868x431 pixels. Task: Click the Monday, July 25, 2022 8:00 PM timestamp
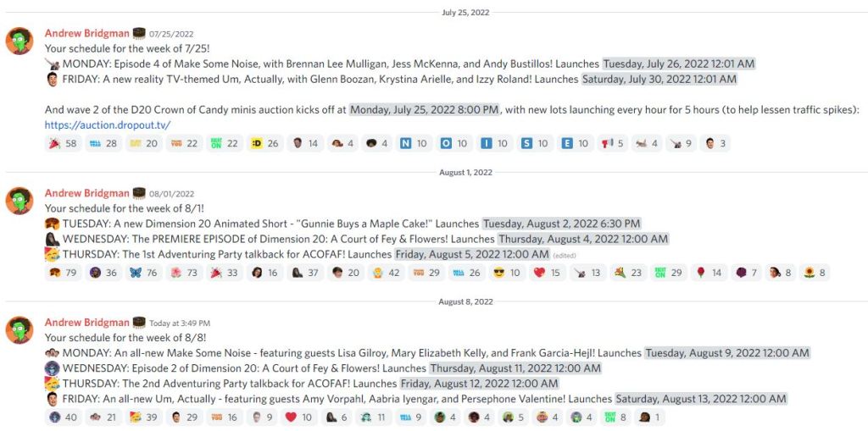tap(425, 110)
